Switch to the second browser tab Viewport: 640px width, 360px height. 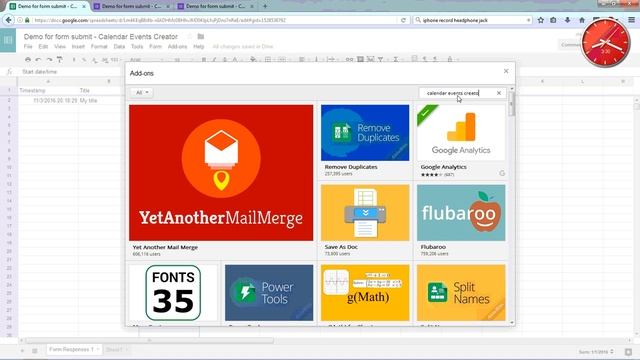click(131, 6)
